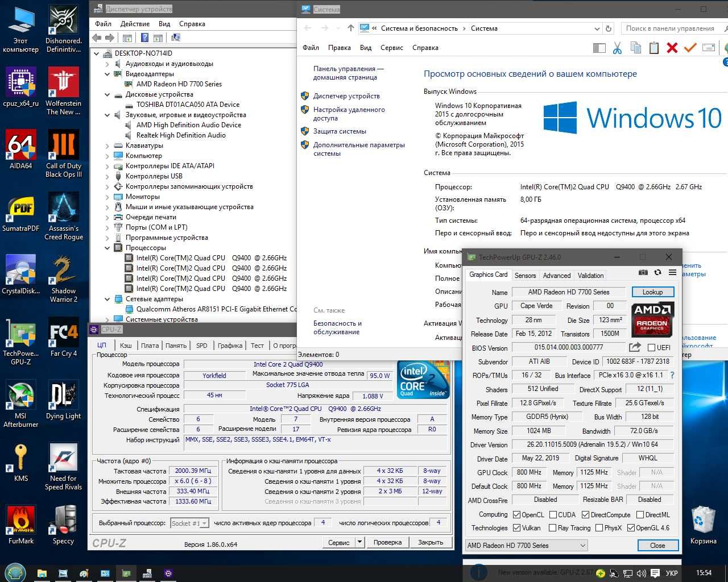Toggle the UEFI checkbox in GPU-Z
Viewport: 728px width, 582px height.
pos(652,347)
